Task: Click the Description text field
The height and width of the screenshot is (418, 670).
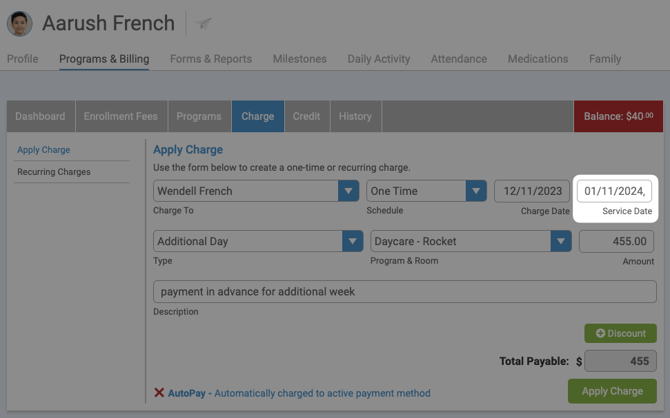Action: (405, 291)
